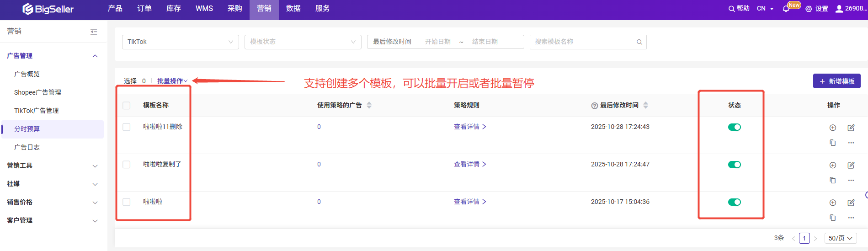Select Shopee广告管理 in the sidebar
Screen dimensions: 868x251
(x=37, y=92)
